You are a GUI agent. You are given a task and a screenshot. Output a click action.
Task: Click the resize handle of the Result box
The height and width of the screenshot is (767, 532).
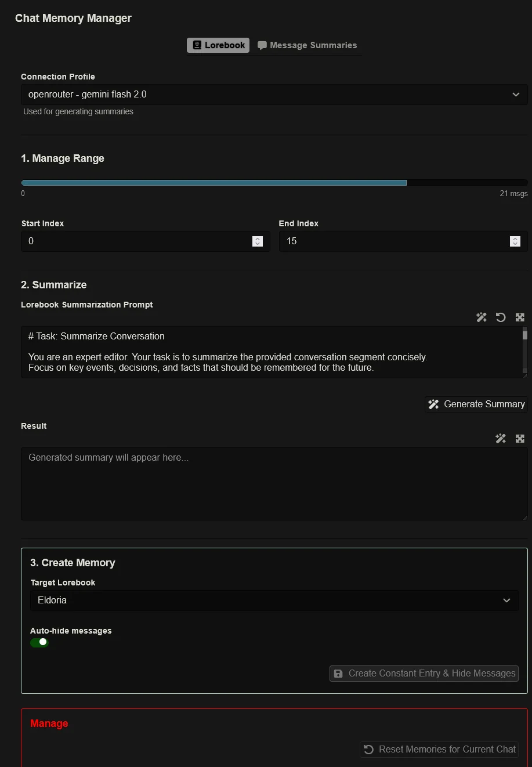[x=524, y=517]
